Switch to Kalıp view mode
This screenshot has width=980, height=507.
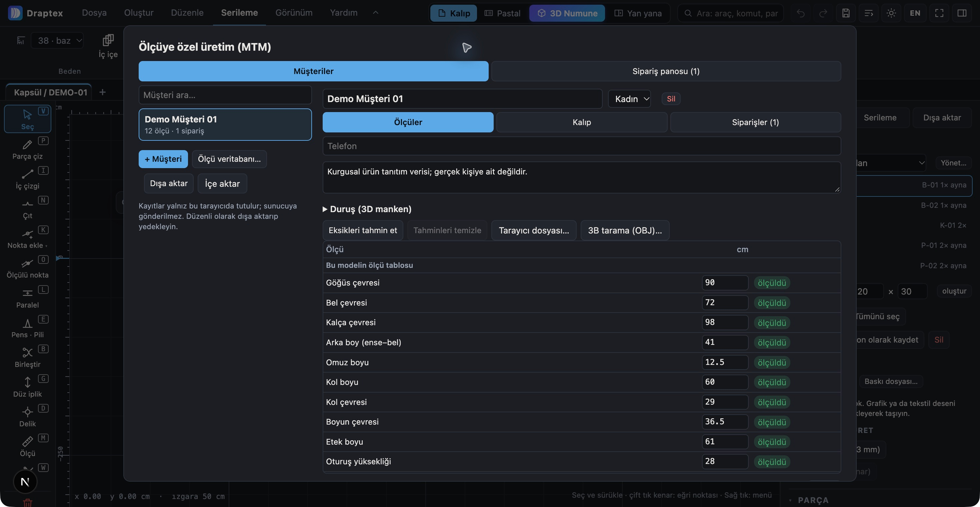click(x=453, y=13)
